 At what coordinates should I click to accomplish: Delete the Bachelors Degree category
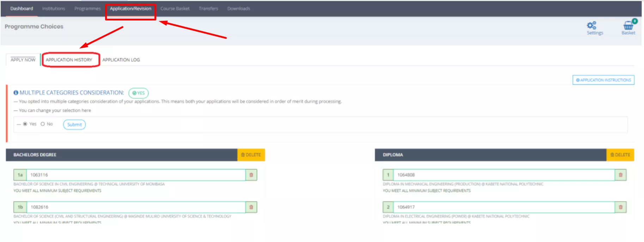click(x=251, y=155)
